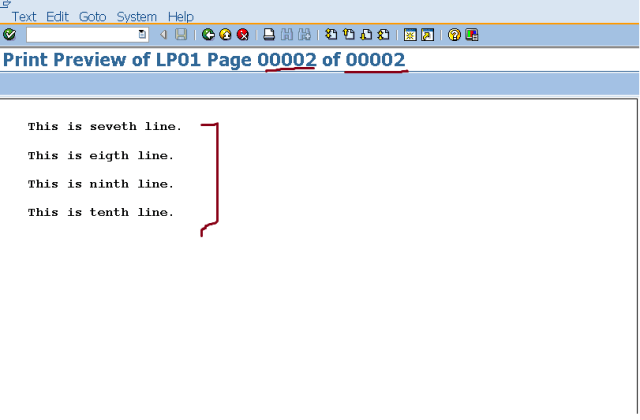Exit using the yellow up-arrow icon
This screenshot has height=420, width=640.
pyautogui.click(x=226, y=35)
